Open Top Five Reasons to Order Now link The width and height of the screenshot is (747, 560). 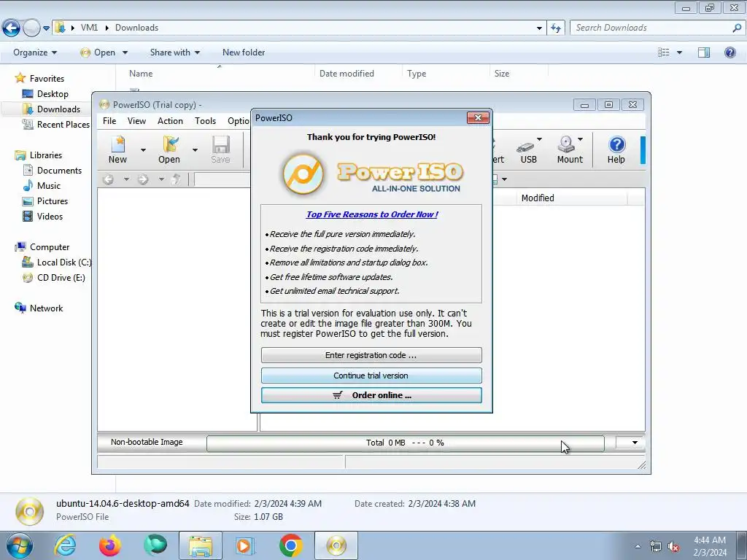[372, 214]
